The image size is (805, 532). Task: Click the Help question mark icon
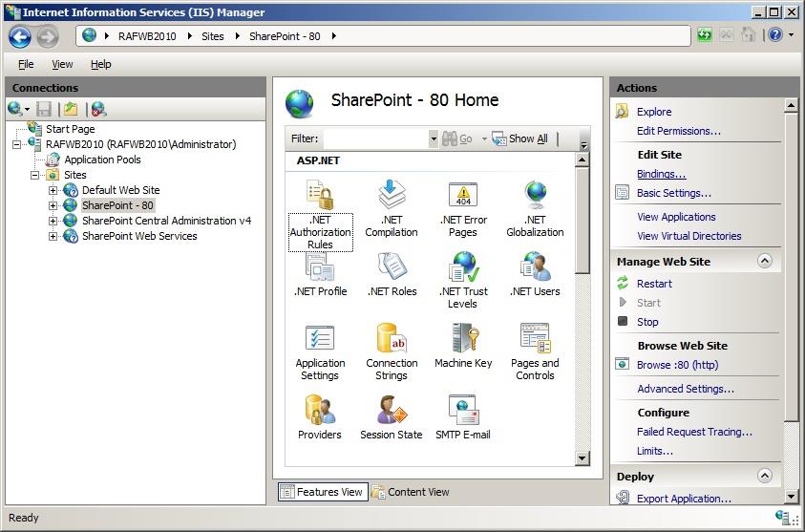[775, 35]
